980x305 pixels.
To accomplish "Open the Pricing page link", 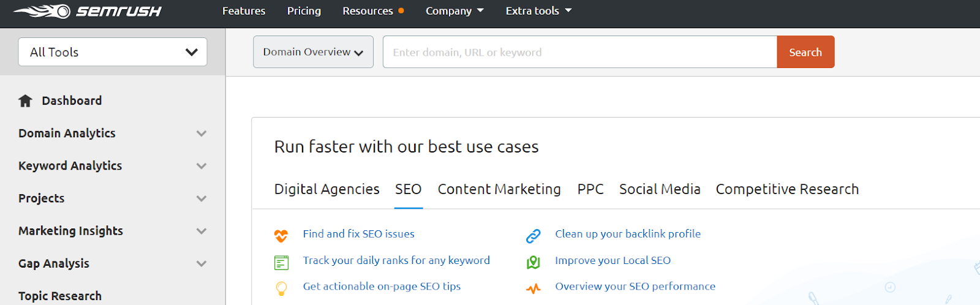I will coord(304,11).
